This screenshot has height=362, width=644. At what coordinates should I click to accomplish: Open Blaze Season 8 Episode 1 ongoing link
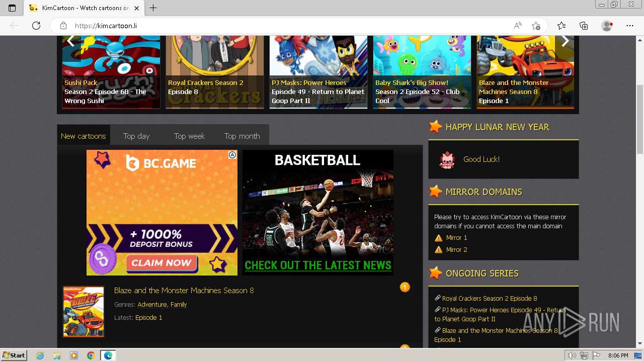(496, 335)
